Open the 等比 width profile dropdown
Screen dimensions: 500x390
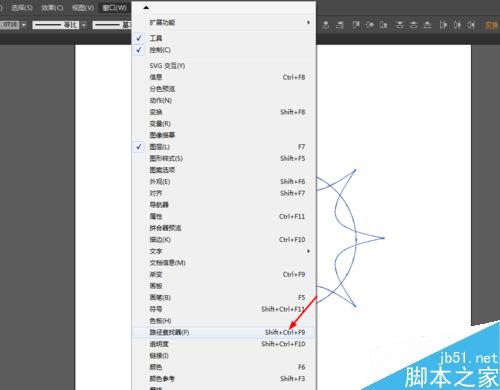tap(84, 25)
